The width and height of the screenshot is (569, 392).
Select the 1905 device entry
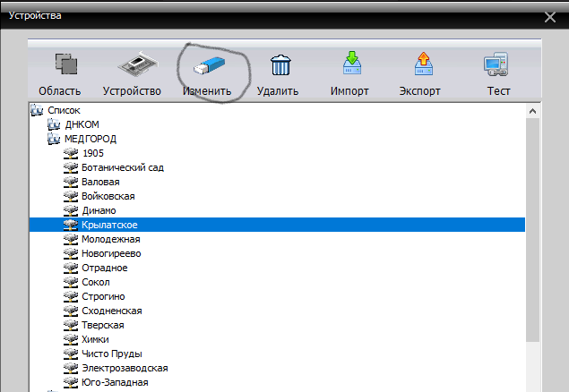point(93,153)
